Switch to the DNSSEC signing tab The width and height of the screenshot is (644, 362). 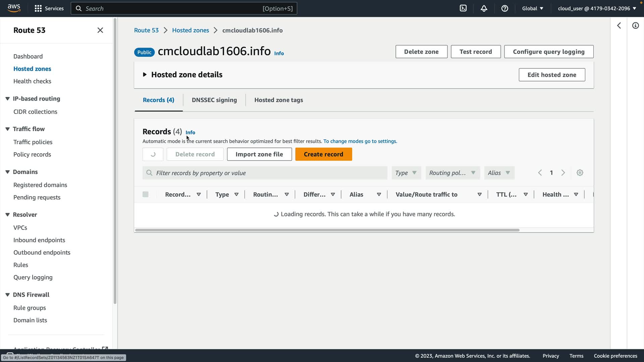point(214,100)
